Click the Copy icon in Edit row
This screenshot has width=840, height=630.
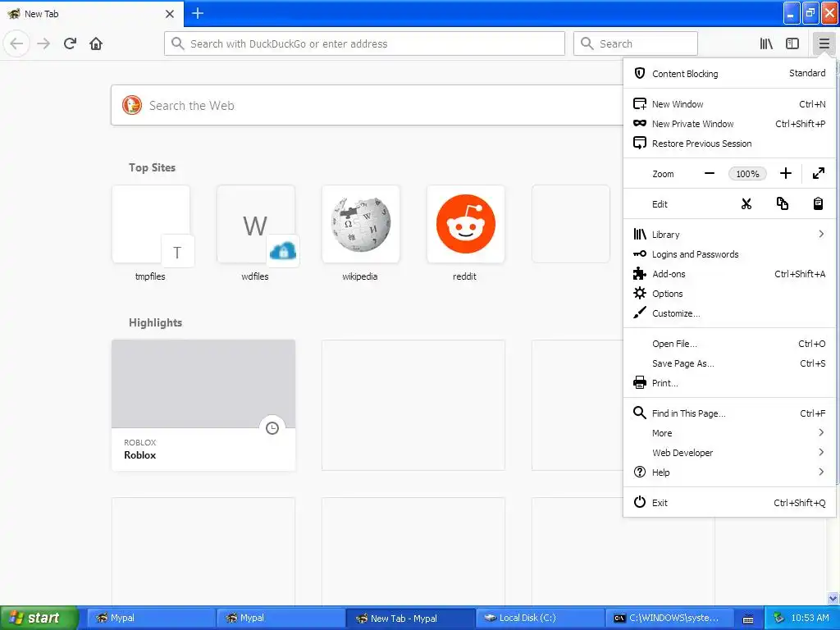click(x=782, y=204)
